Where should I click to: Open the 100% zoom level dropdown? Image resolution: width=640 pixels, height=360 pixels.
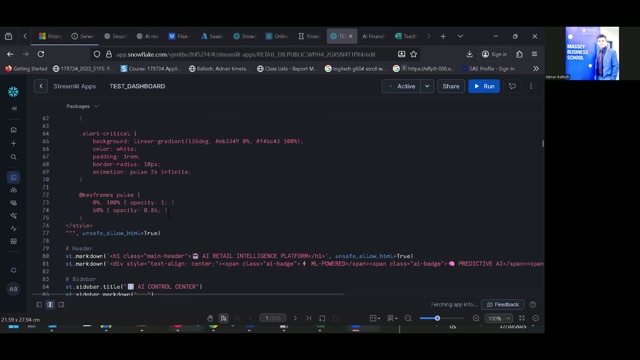(499, 318)
